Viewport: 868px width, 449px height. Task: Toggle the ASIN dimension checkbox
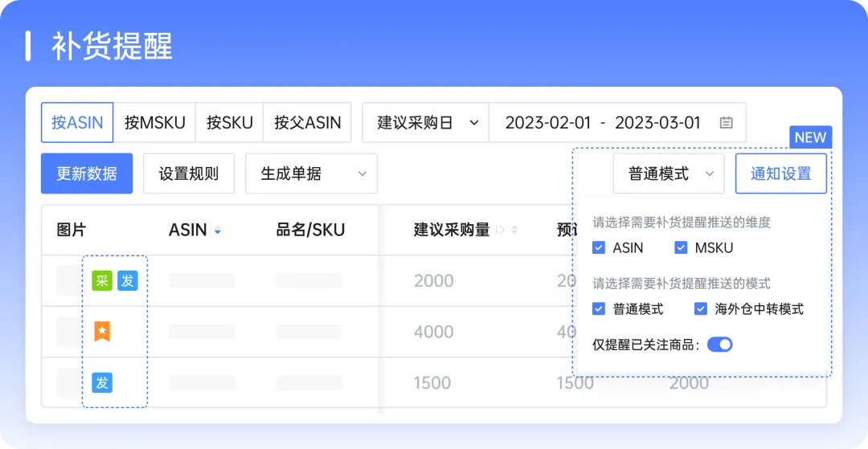(599, 247)
